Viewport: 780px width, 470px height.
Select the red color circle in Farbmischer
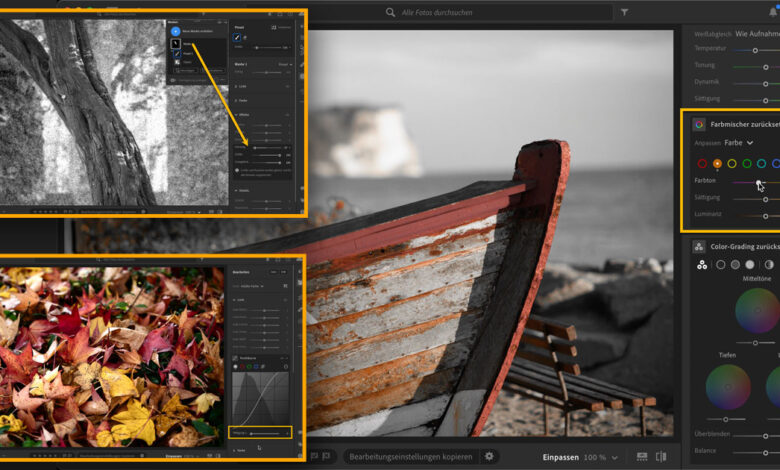pyautogui.click(x=702, y=163)
